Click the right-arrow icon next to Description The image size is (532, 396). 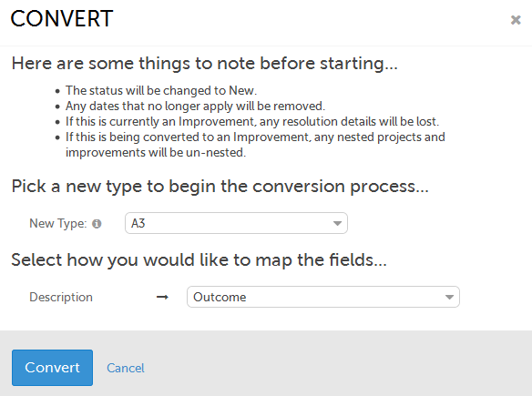pyautogui.click(x=162, y=298)
